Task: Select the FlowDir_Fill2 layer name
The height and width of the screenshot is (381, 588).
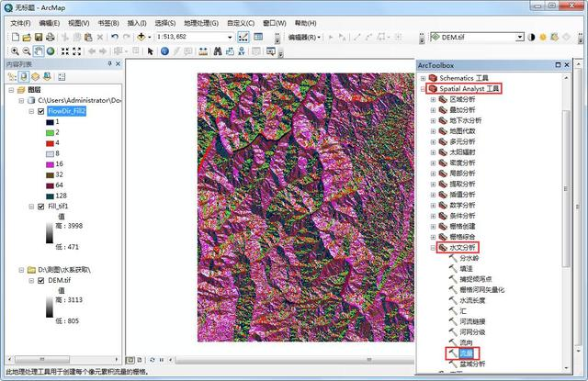Action: [x=67, y=111]
